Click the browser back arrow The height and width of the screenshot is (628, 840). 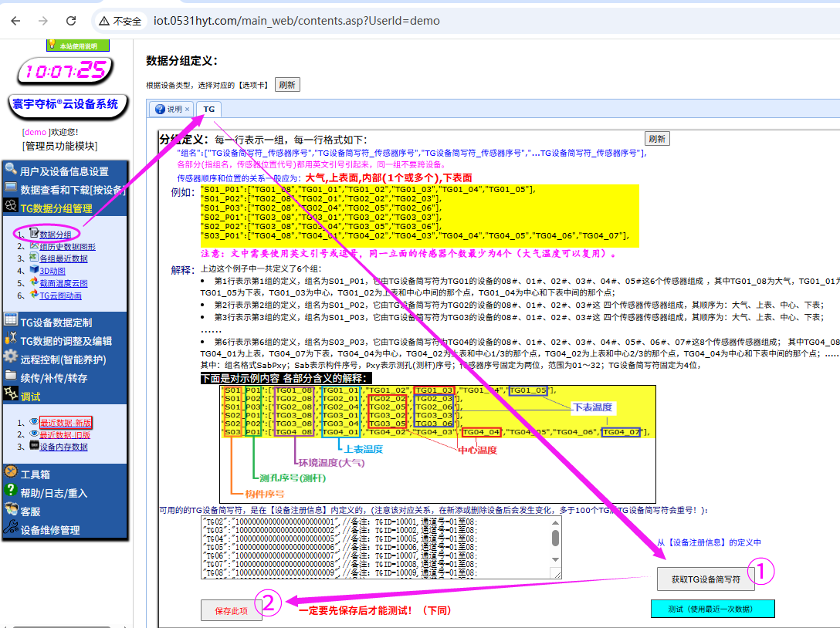click(15, 21)
